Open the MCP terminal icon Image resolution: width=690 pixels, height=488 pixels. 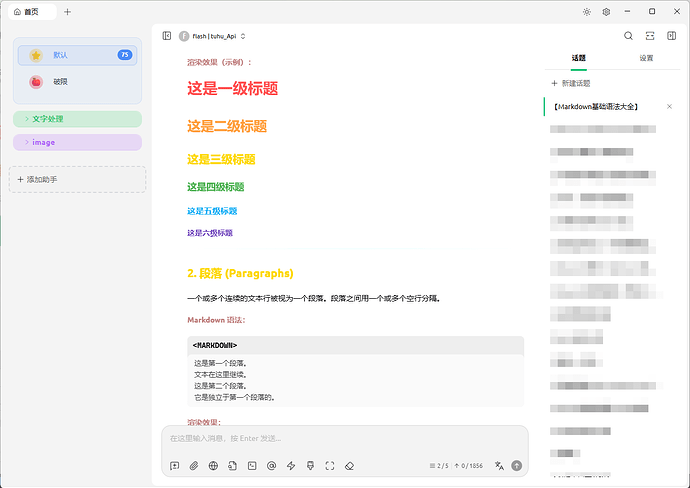pos(252,466)
